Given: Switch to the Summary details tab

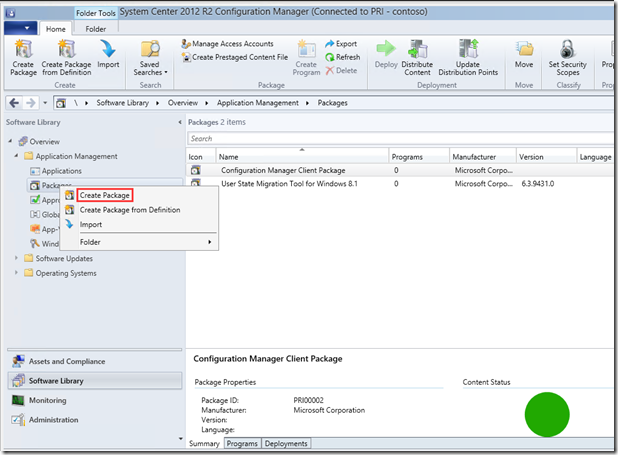Looking at the screenshot, I should point(204,444).
